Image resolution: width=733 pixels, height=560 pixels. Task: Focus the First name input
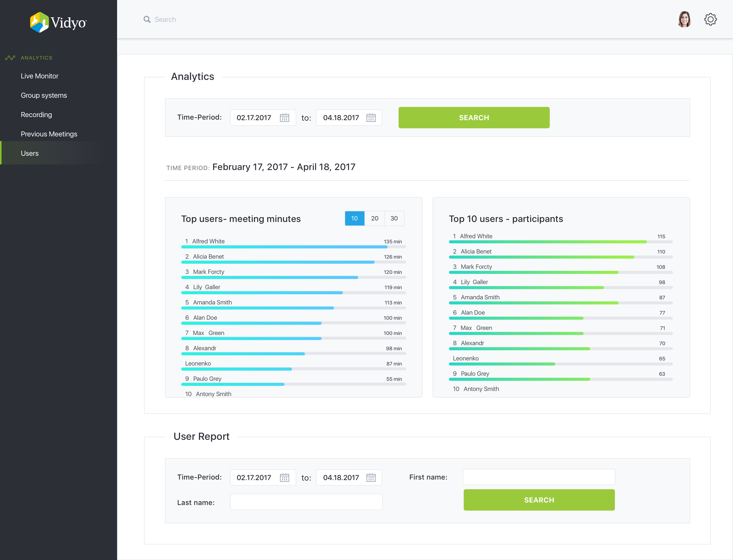pyautogui.click(x=539, y=477)
